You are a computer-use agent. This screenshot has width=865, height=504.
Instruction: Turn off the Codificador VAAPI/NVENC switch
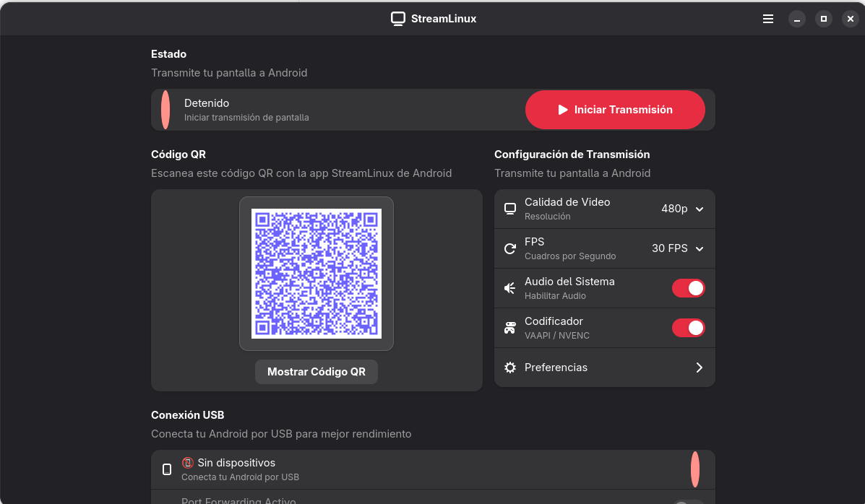[x=688, y=328]
